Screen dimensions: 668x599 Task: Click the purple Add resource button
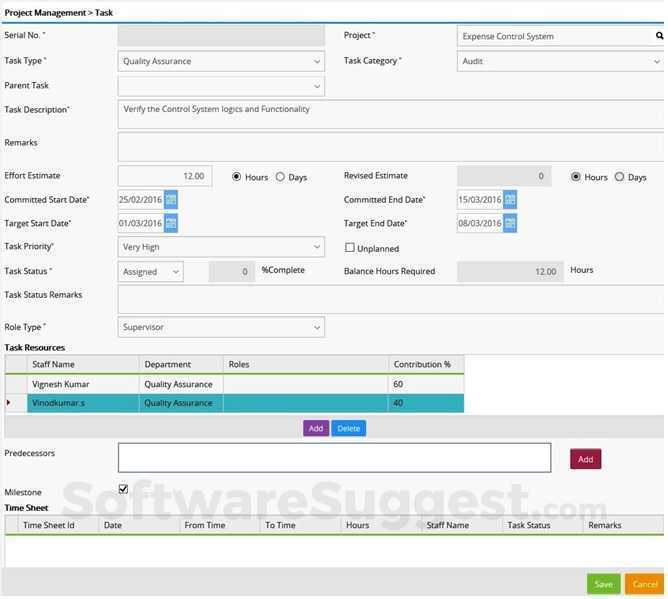(316, 429)
